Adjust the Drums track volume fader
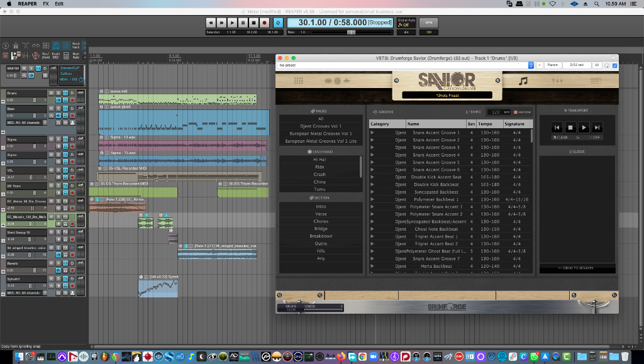This screenshot has height=364, width=644. (35, 100)
